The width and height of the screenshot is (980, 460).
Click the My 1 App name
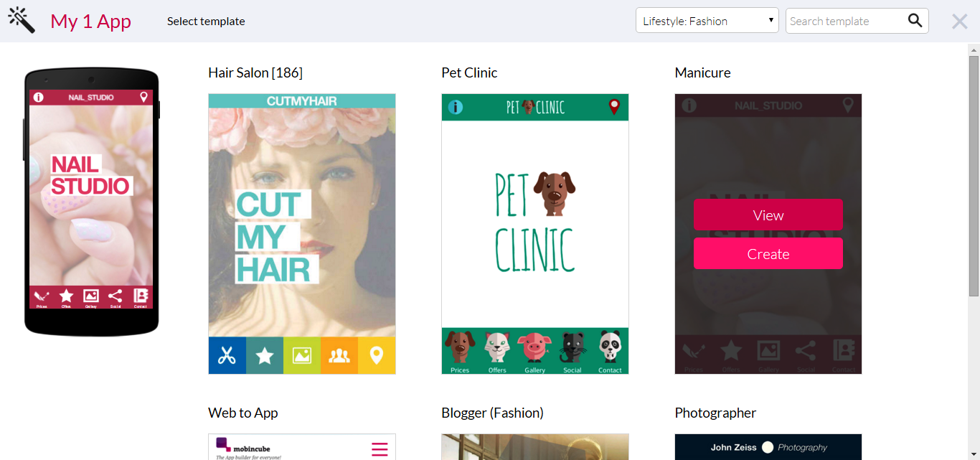click(90, 22)
